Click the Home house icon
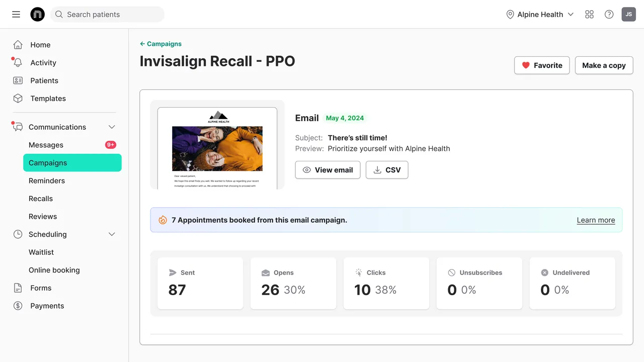This screenshot has width=644, height=362. coord(18,45)
